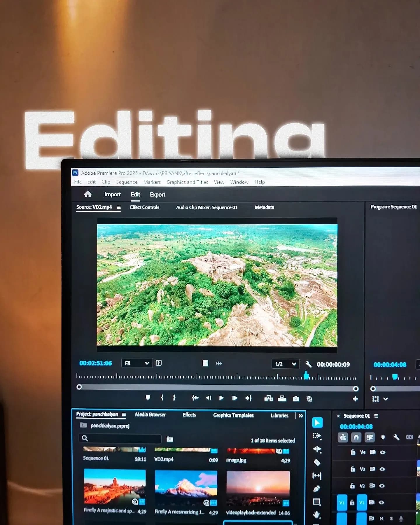Mark In point in Source monitor
The width and height of the screenshot is (420, 525).
coord(162,398)
